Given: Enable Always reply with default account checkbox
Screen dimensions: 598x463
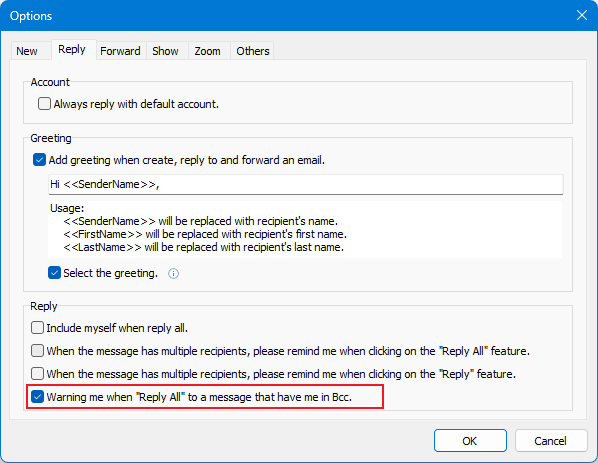Looking at the screenshot, I should [x=44, y=104].
